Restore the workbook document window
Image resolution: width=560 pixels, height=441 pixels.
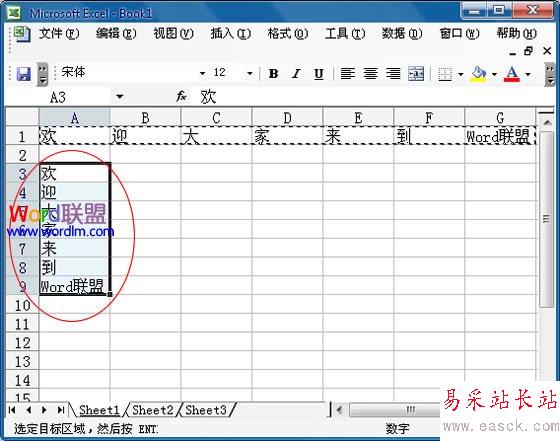pyautogui.click(x=529, y=51)
